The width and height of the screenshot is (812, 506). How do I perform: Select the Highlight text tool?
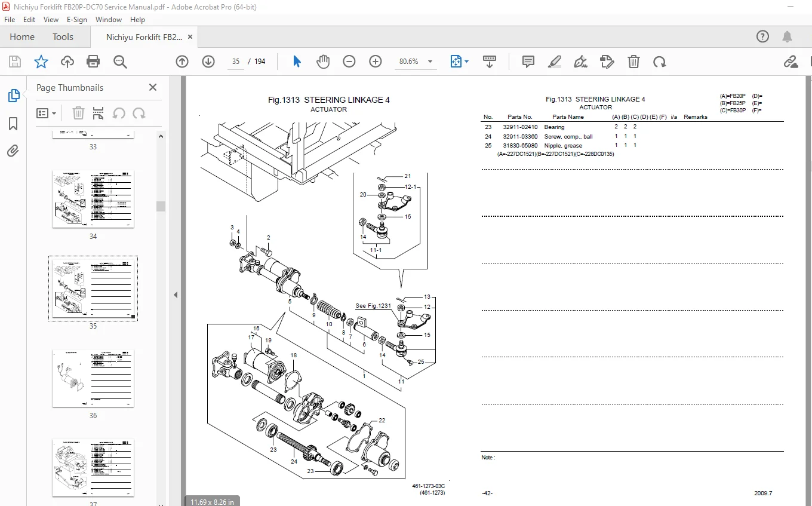555,62
